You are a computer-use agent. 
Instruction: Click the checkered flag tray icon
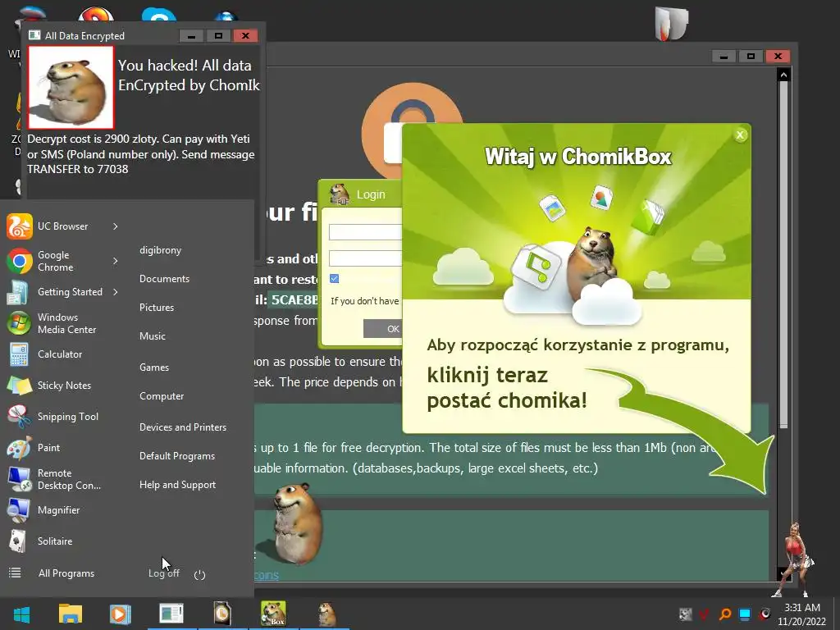tap(685, 614)
